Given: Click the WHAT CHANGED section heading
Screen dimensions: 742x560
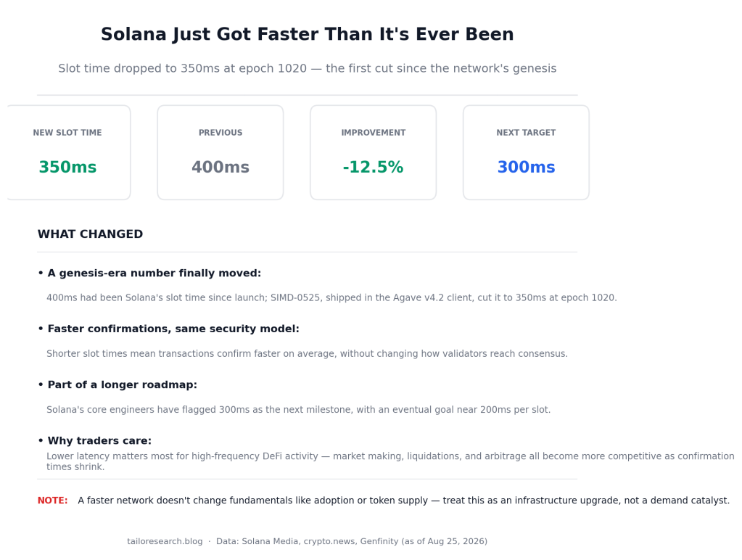Looking at the screenshot, I should click(x=90, y=234).
